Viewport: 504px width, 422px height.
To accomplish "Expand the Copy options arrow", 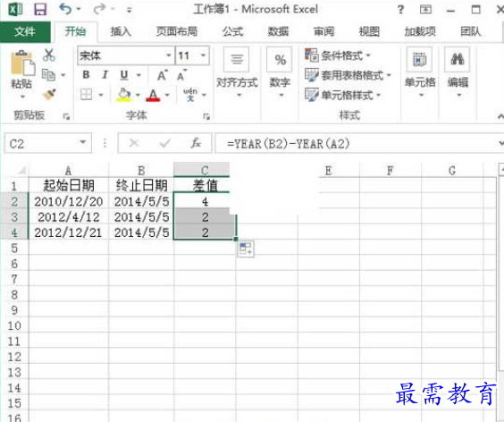I will [63, 75].
